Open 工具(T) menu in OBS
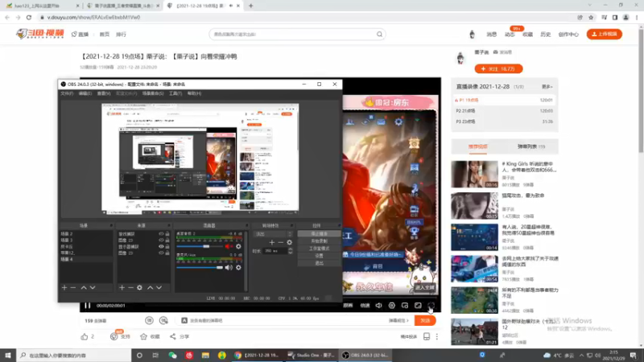 [175, 93]
